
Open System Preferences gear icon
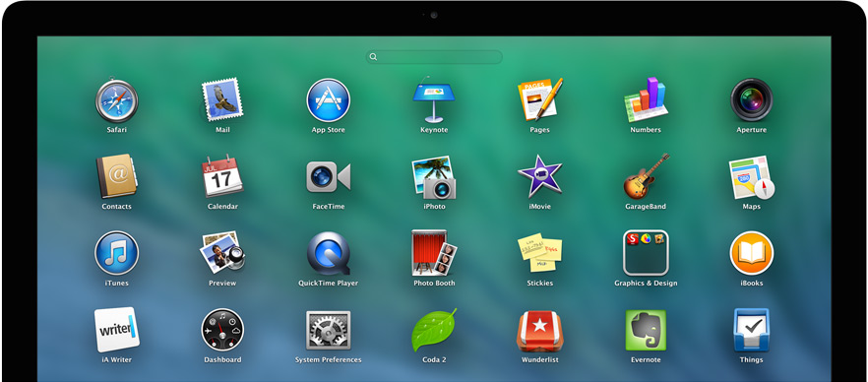click(x=329, y=330)
